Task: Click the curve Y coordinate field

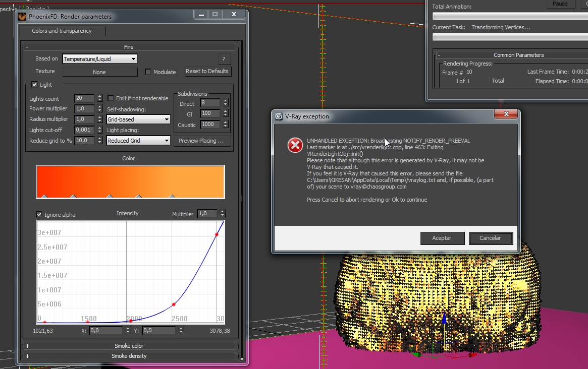Action: 159,330
